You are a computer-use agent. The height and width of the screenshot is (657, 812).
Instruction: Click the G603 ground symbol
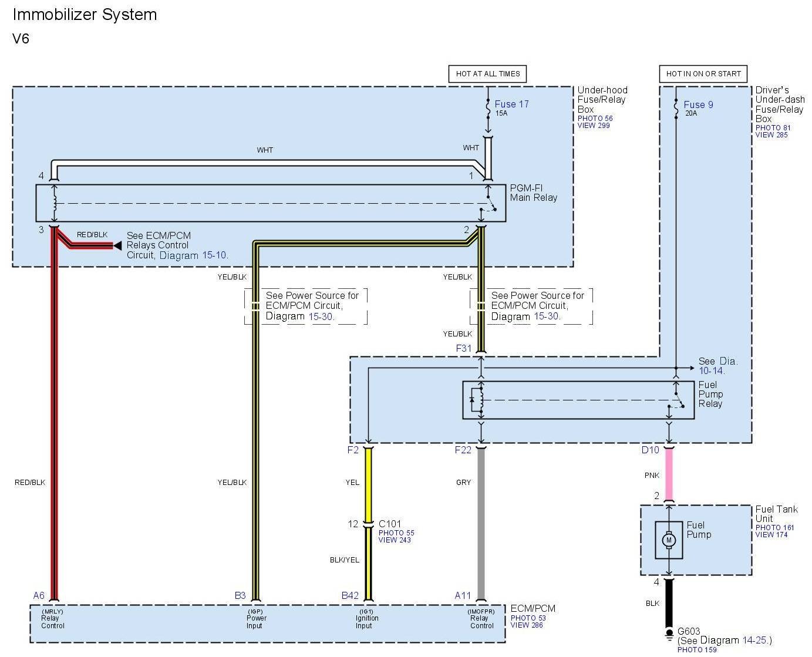pos(668,634)
